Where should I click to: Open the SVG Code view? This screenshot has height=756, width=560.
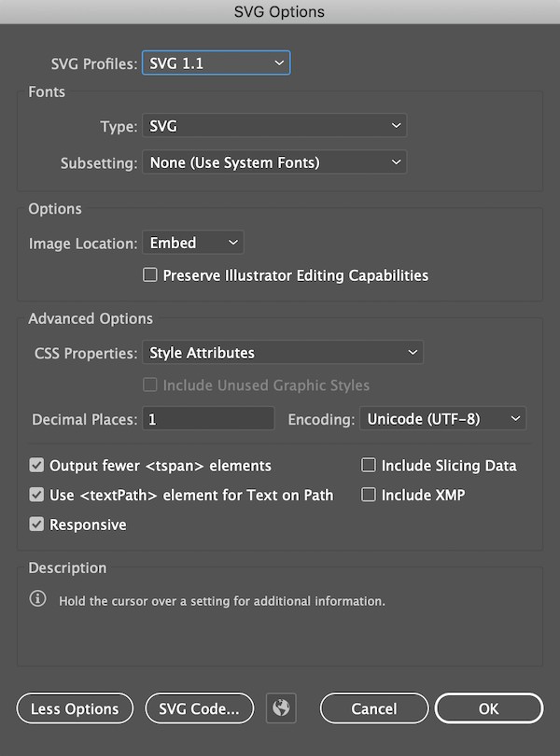click(x=199, y=708)
